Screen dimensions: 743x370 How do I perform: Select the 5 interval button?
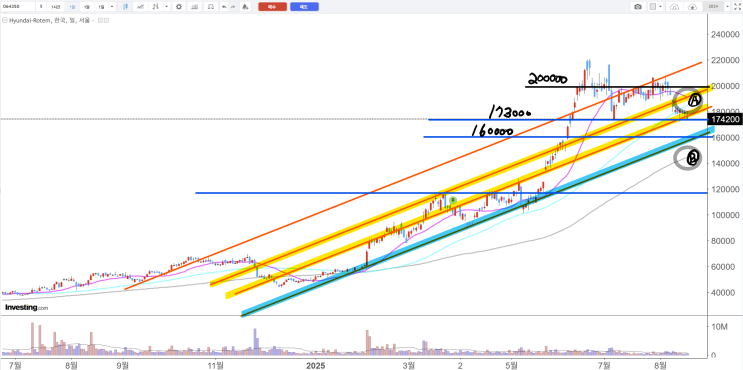pyautogui.click(x=41, y=7)
